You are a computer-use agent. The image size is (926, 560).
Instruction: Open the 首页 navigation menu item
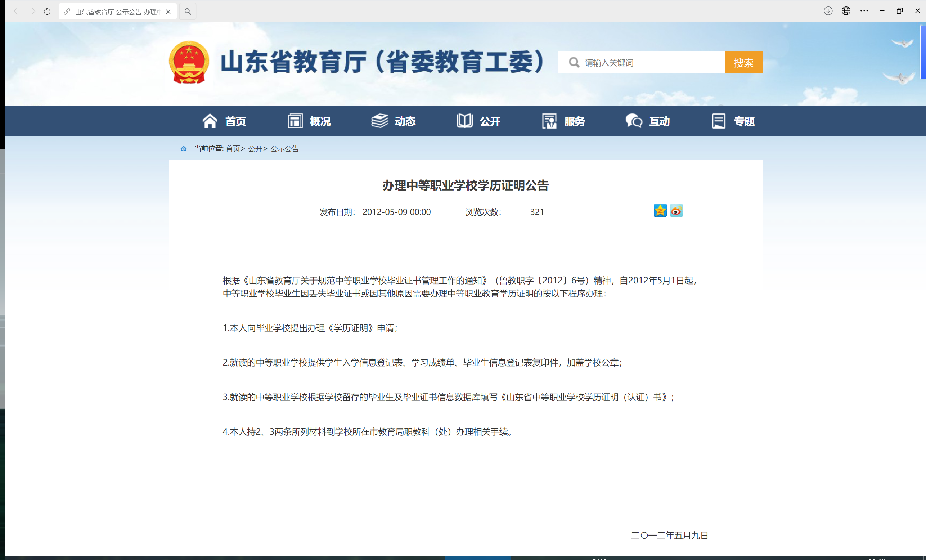224,121
